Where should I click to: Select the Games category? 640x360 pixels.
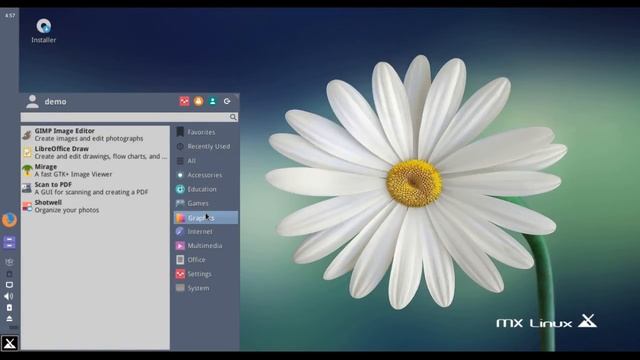point(206,203)
